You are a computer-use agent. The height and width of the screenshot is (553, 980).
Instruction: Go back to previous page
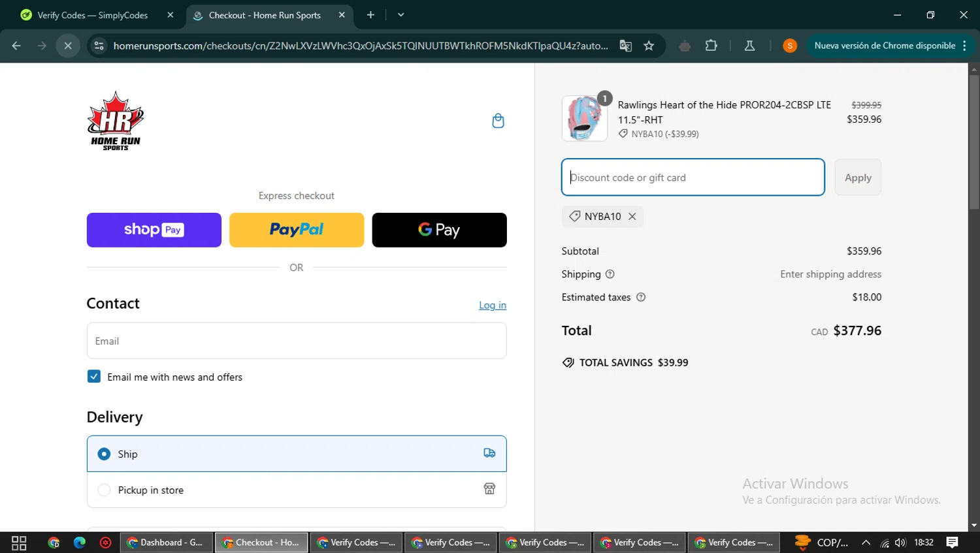[16, 46]
